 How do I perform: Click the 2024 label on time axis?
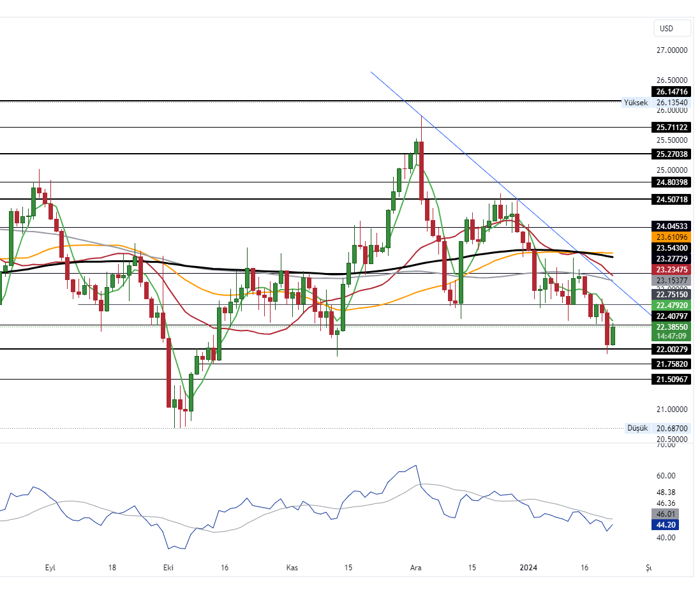pyautogui.click(x=528, y=567)
